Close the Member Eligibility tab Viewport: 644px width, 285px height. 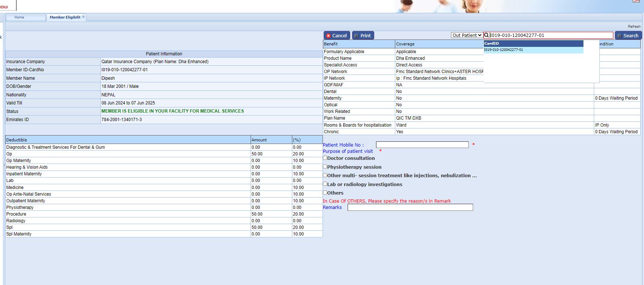point(83,17)
